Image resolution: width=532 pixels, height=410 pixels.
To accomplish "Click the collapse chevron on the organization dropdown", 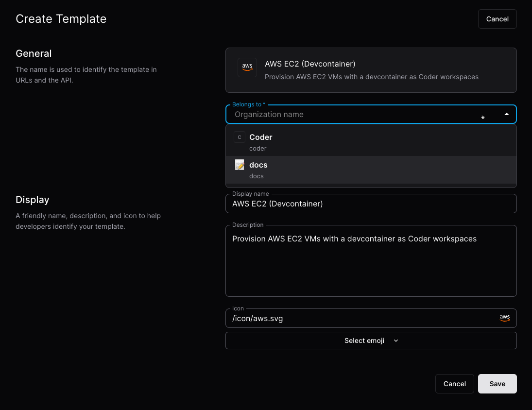I will 506,114.
